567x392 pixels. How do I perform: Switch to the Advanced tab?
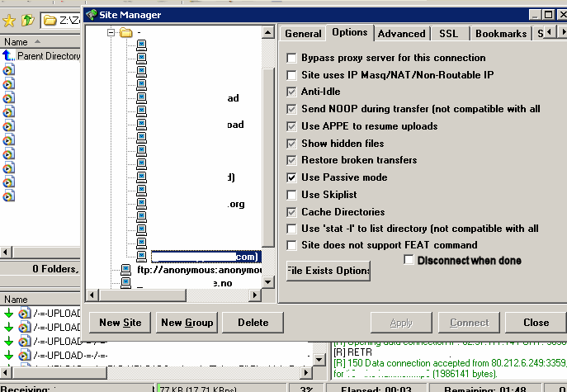coord(401,34)
